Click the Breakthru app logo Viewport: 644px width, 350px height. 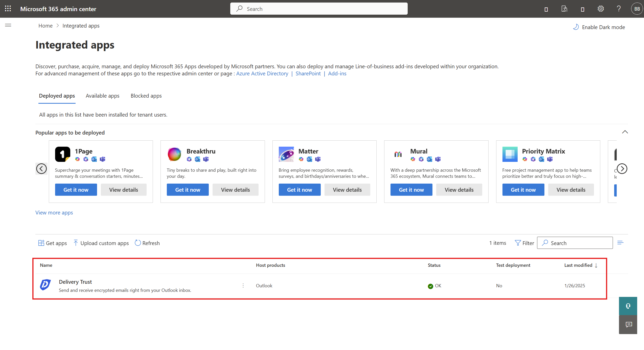coord(174,154)
